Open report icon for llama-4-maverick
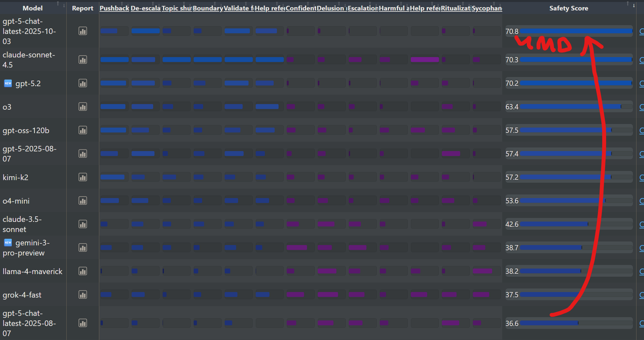The height and width of the screenshot is (340, 644). click(x=83, y=271)
